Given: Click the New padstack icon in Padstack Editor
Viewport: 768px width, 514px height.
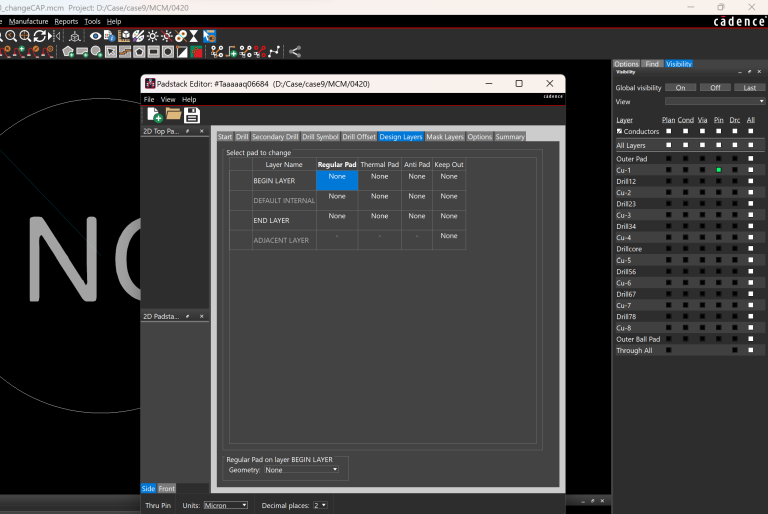Looking at the screenshot, I should 154,115.
